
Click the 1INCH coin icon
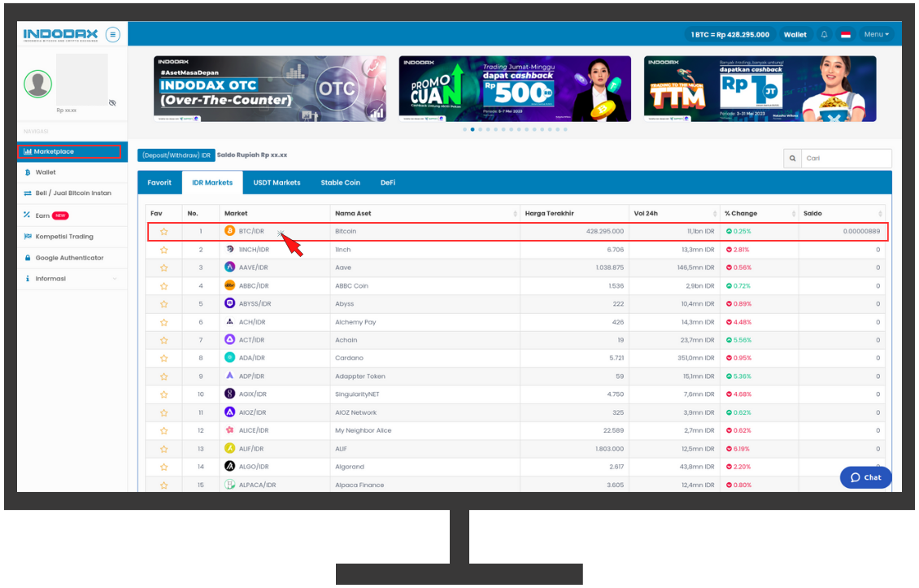(229, 249)
